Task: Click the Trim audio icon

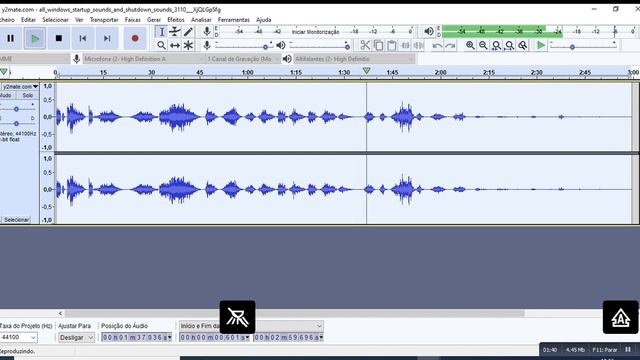Action: click(405, 45)
